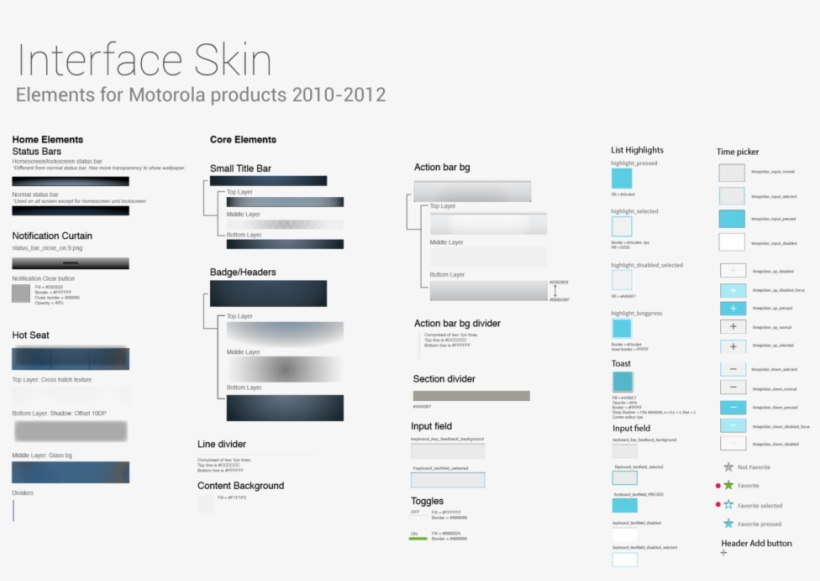Viewport: 820px width, 581px height.
Task: Click the Content Background swatch
Action: (205, 504)
